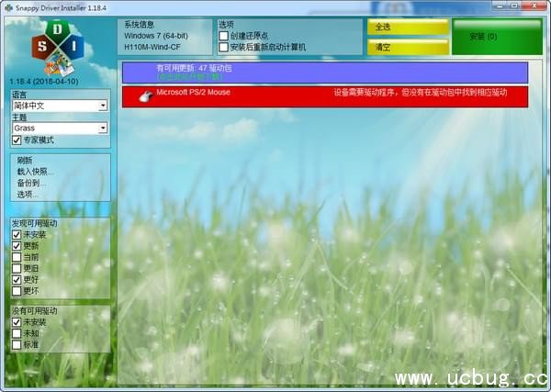551x392 pixels.
Task: Click 刷新 to refresh the list
Action: (25, 161)
